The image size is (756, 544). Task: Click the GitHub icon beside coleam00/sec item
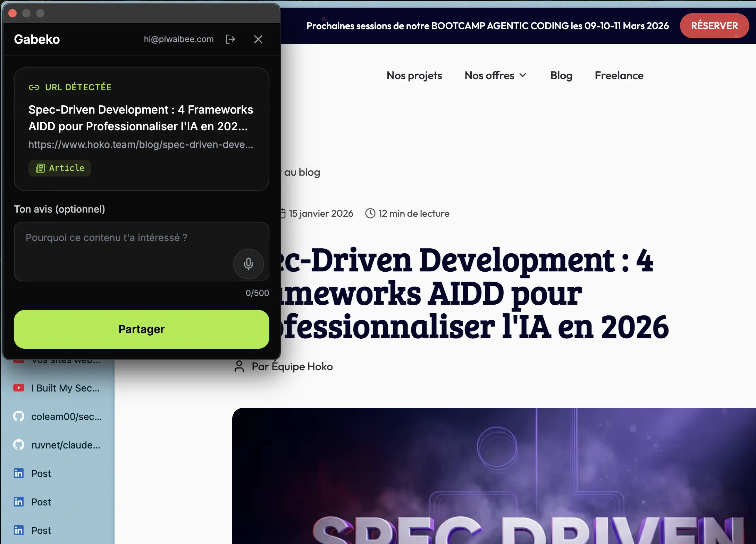point(18,416)
